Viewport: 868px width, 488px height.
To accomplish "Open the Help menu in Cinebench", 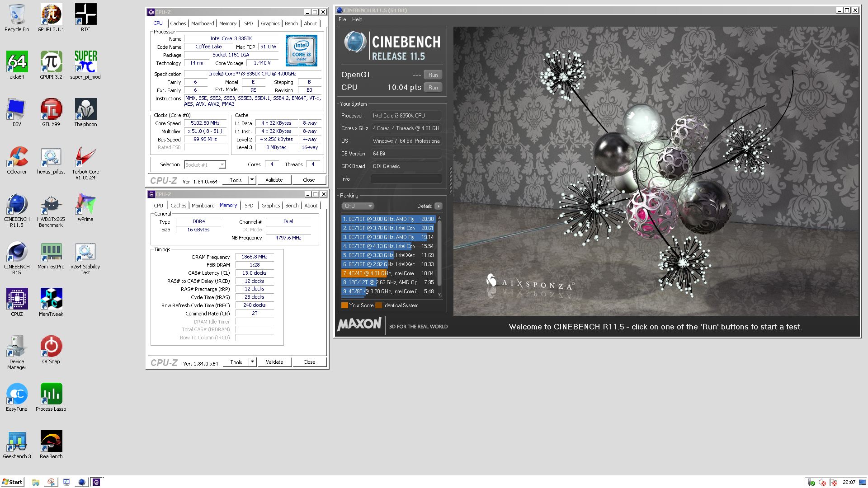I will [357, 19].
